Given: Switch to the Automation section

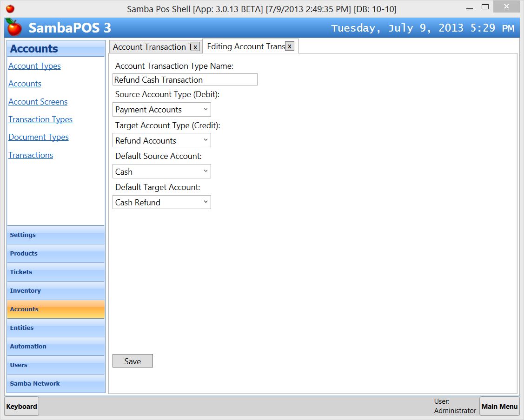Looking at the screenshot, I should pyautogui.click(x=56, y=347).
